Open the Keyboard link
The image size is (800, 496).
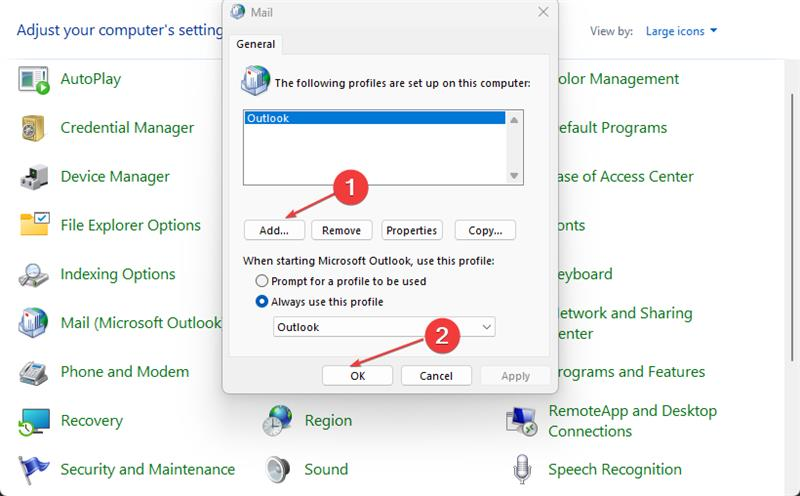point(585,274)
